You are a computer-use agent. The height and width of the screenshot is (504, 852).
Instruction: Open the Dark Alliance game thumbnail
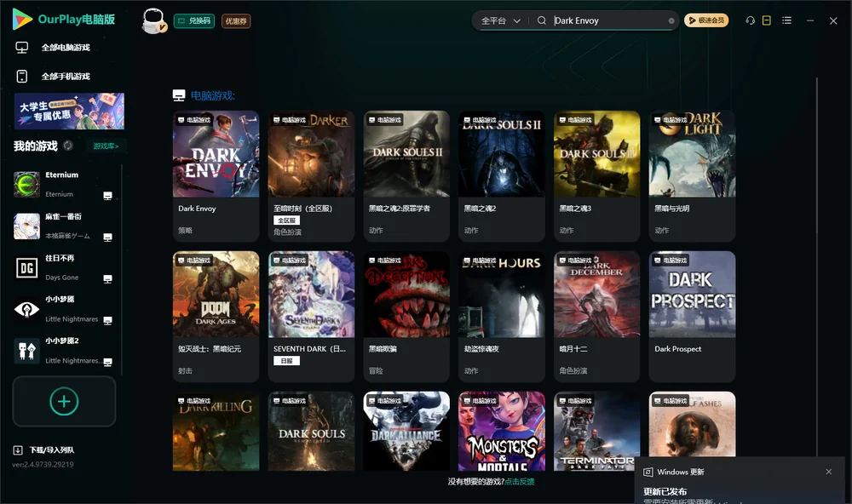tap(406, 432)
